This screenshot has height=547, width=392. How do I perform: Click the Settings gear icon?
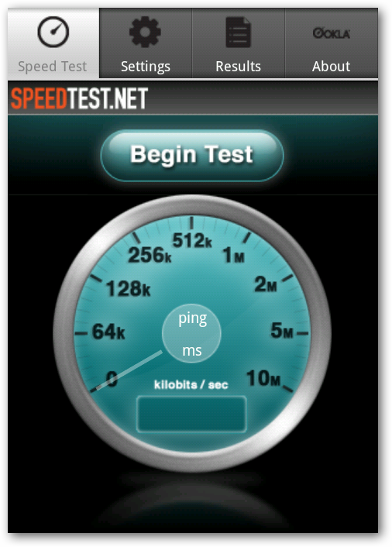pos(145,32)
